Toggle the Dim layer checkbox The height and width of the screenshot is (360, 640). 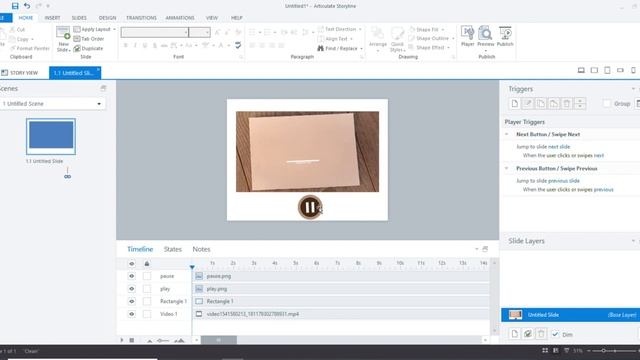[x=555, y=334]
